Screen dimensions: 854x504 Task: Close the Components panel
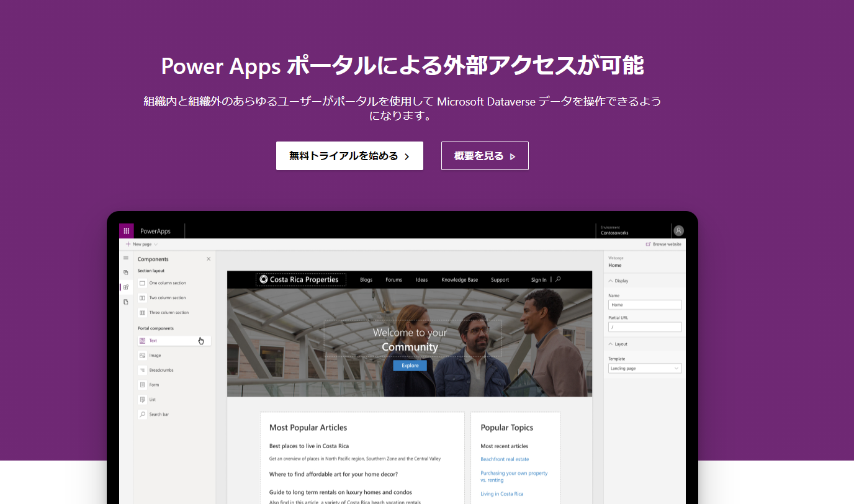[x=209, y=259]
